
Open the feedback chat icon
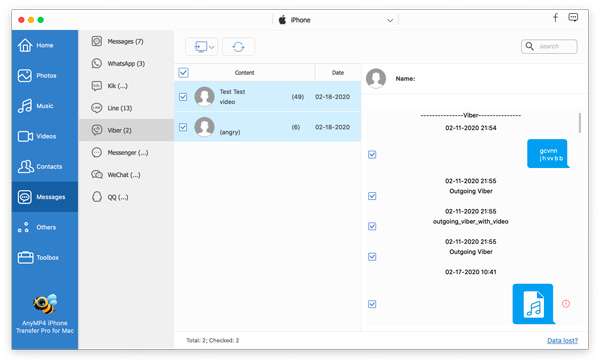573,17
